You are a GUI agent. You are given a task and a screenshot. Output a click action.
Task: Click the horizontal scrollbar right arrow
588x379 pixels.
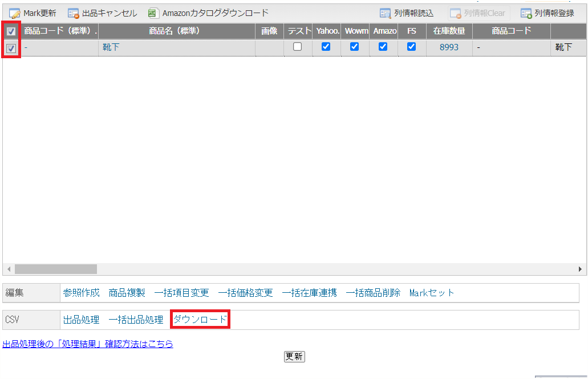(580, 269)
